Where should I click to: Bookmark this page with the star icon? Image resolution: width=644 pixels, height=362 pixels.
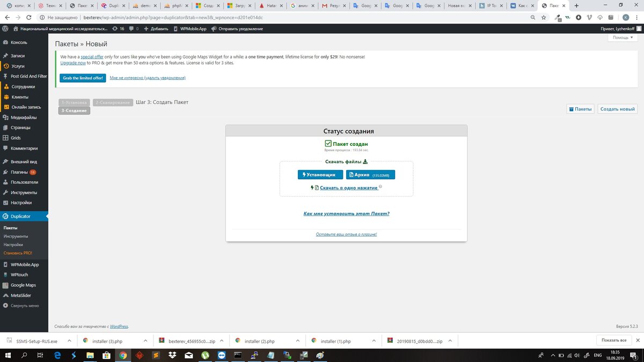click(544, 17)
